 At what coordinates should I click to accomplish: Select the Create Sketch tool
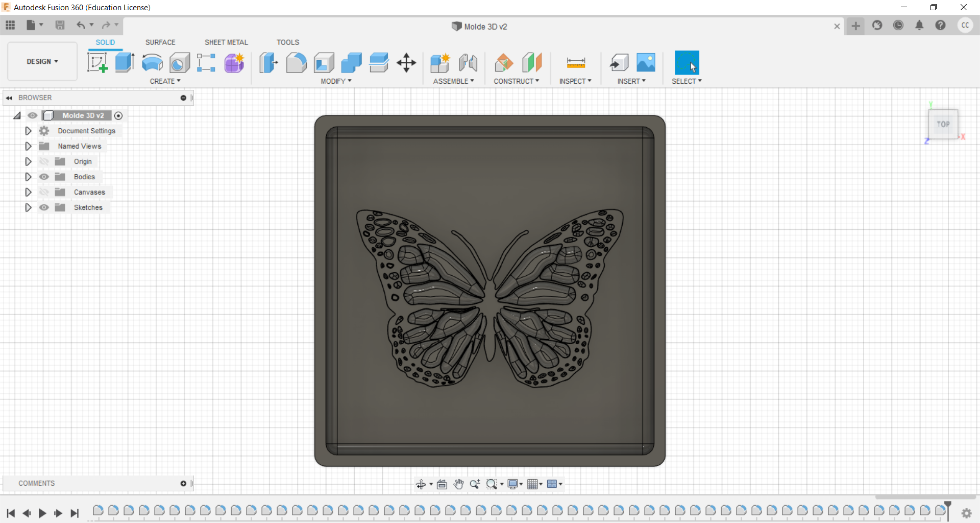tap(97, 63)
